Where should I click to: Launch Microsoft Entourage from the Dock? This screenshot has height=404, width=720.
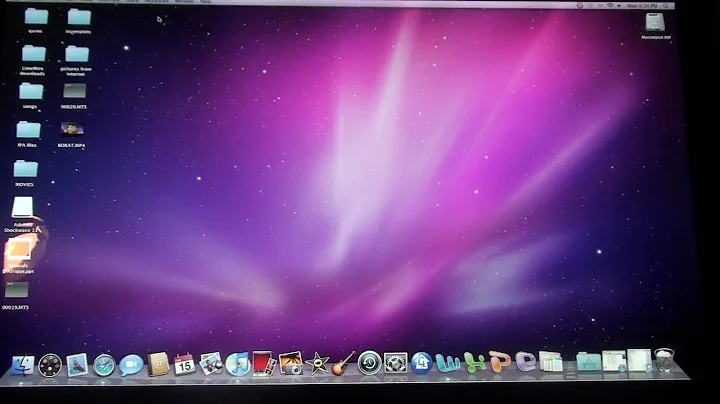pyautogui.click(x=525, y=362)
